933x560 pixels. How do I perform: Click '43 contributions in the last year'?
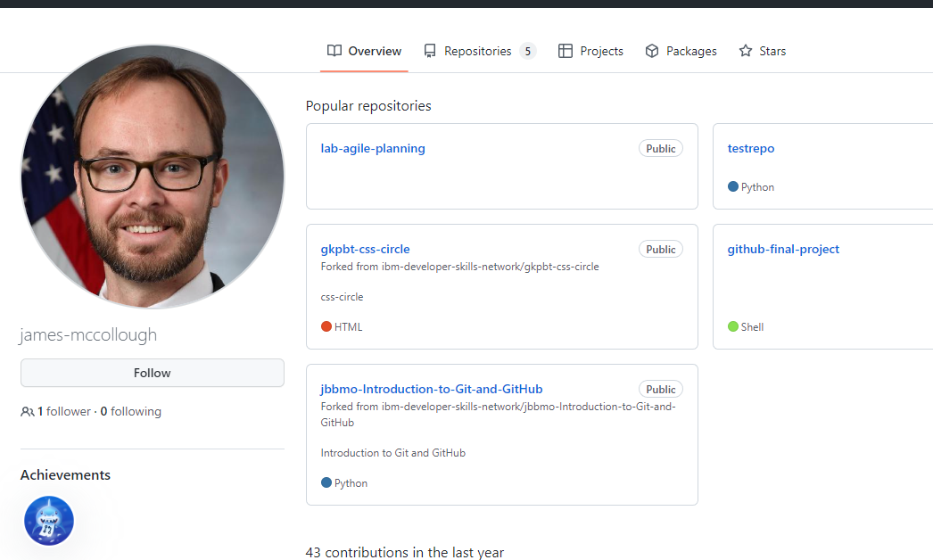[405, 552]
